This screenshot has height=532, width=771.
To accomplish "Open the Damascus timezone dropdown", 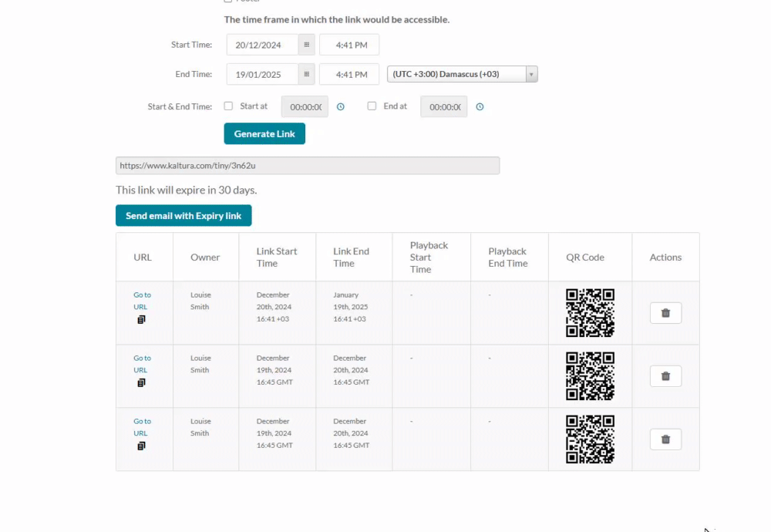I will click(x=462, y=74).
